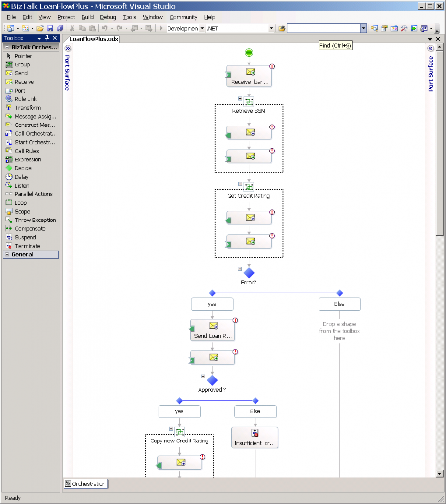Expand the left Port Surface chevron

pyautogui.click(x=68, y=49)
